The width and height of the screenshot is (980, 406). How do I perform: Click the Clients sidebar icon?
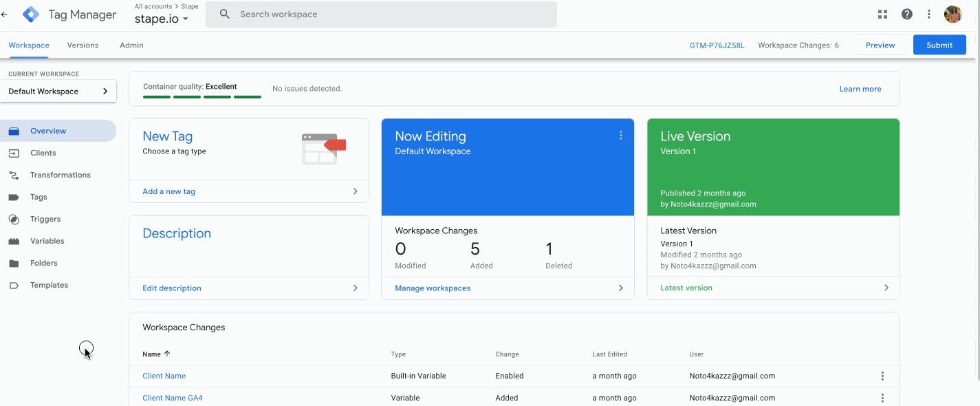14,153
